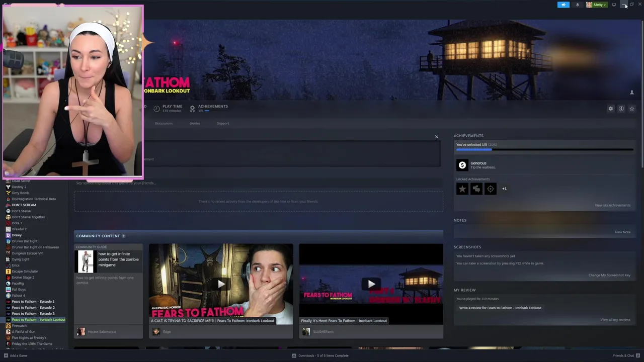
Task: Select Fears to Fathom - Episode 1
Action: pyautogui.click(x=34, y=302)
